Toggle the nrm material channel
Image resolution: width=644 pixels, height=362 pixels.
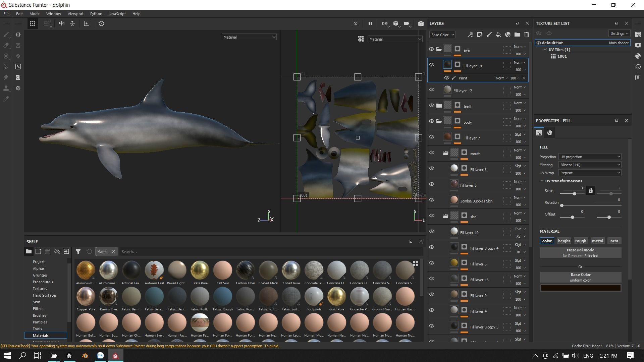pyautogui.click(x=614, y=241)
